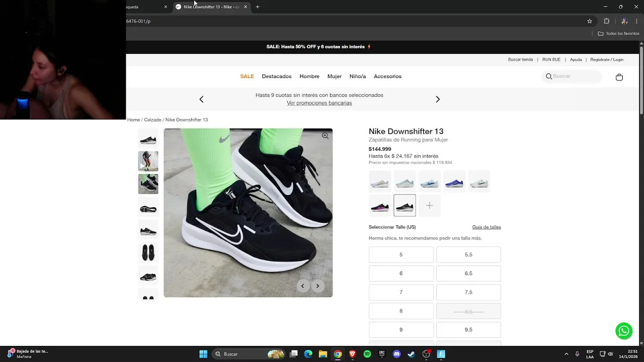Select size 7.5
Screen dimensions: 644x362
[468, 292]
